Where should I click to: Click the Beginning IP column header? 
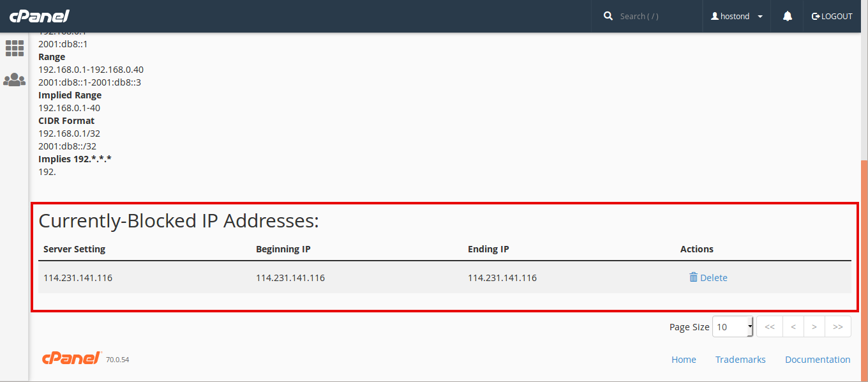tap(283, 249)
